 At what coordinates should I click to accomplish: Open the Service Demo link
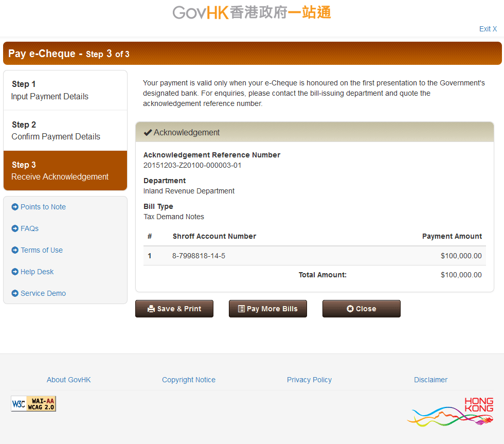pyautogui.click(x=43, y=293)
